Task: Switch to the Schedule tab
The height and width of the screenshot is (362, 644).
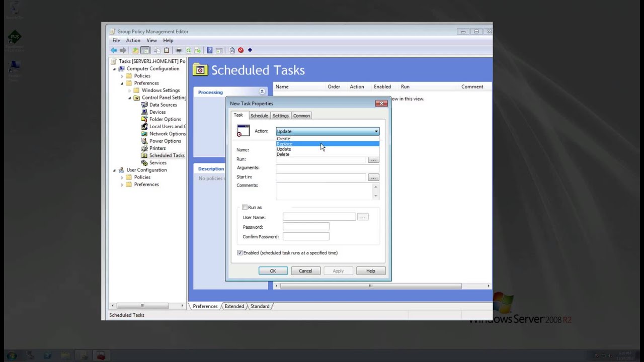Action: (x=259, y=116)
